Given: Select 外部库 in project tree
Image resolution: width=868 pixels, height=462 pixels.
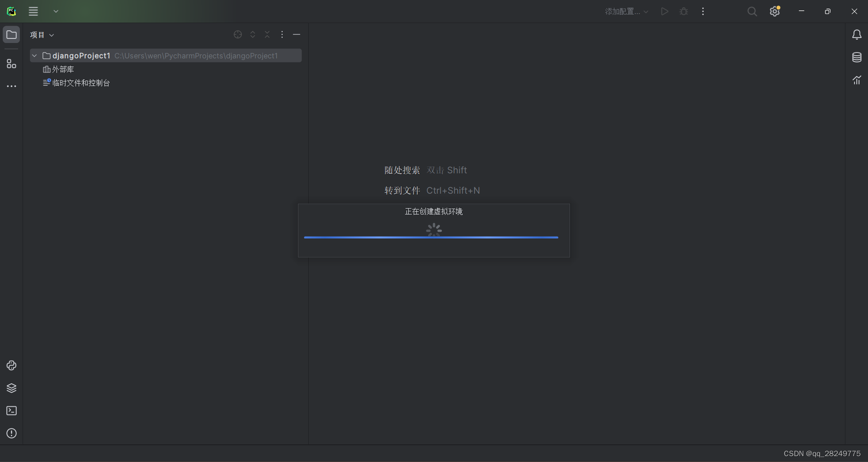Looking at the screenshot, I should point(58,69).
